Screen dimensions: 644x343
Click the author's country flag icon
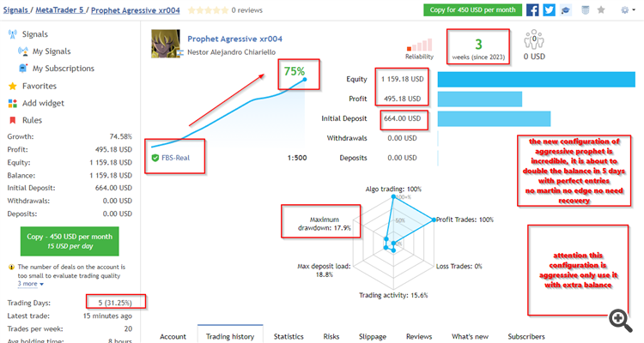click(x=180, y=52)
